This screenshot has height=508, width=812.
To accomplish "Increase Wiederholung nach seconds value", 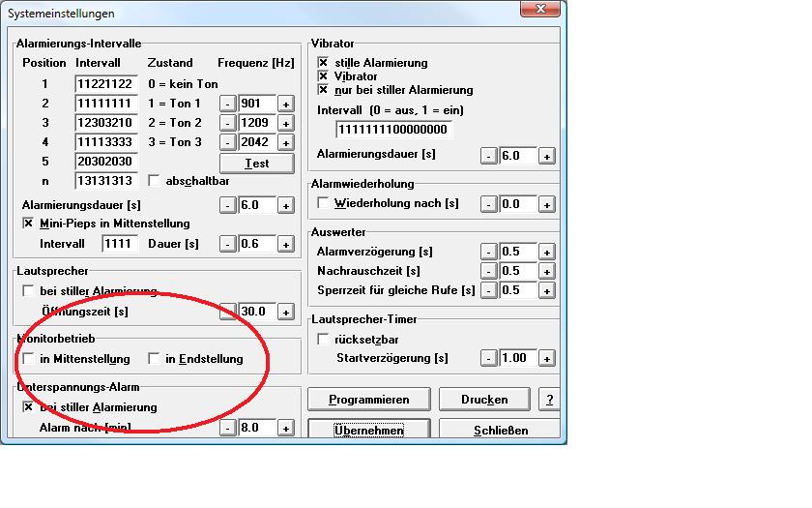I will (547, 204).
